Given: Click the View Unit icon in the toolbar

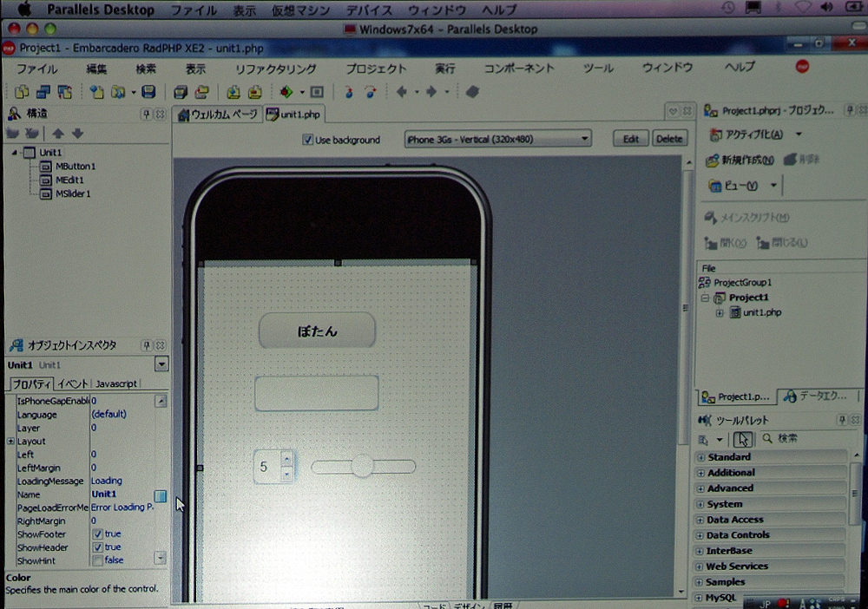Looking at the screenshot, I should coord(23,92).
